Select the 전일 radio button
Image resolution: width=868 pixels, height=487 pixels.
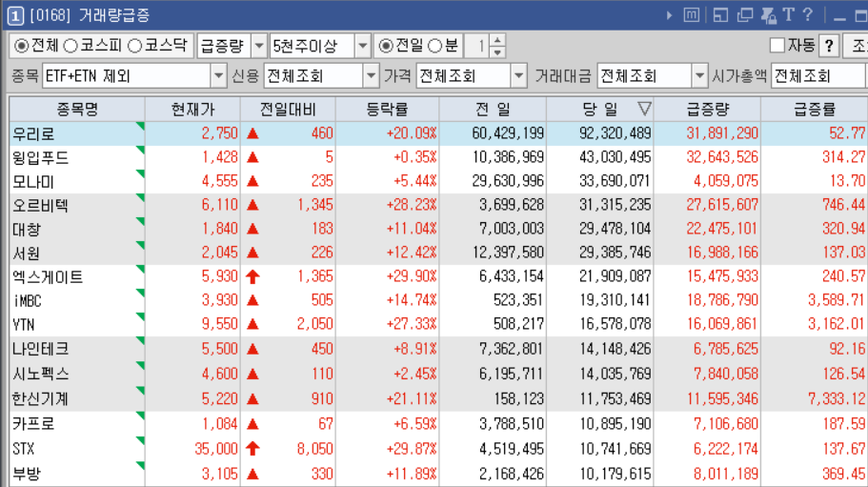click(x=386, y=46)
